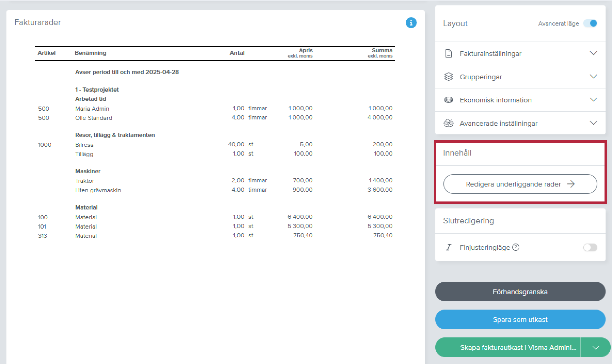Click the 4 000,00 sum for Olle Standard
Screen dimensions: 612x364
pyautogui.click(x=380, y=117)
